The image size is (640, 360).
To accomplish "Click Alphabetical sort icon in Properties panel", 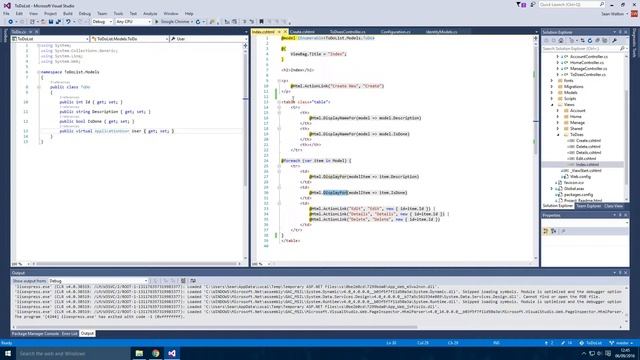I will point(553,231).
